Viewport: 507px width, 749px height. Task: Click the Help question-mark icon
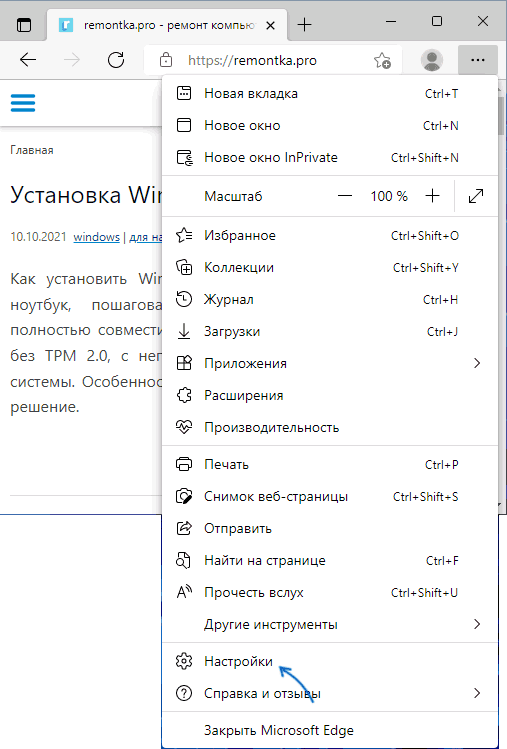184,693
